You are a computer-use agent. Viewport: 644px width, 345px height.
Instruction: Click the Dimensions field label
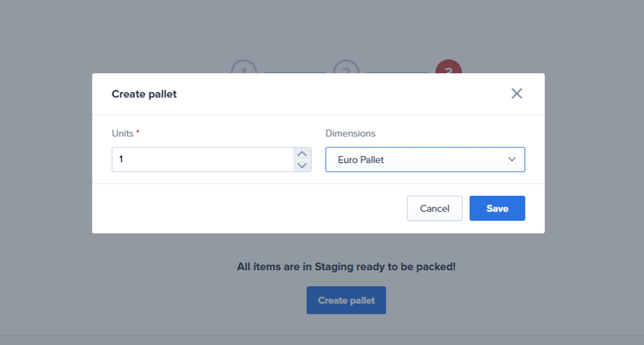pos(350,133)
